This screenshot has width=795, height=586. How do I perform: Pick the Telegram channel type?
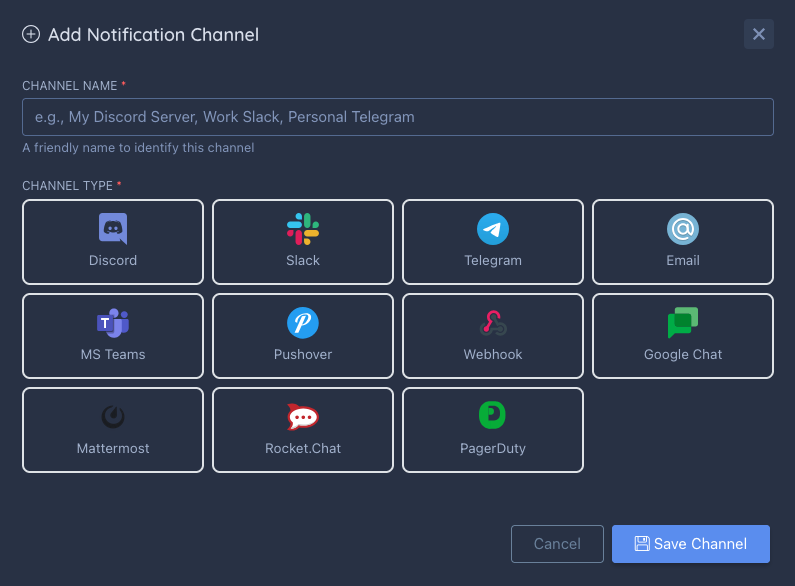(493, 242)
